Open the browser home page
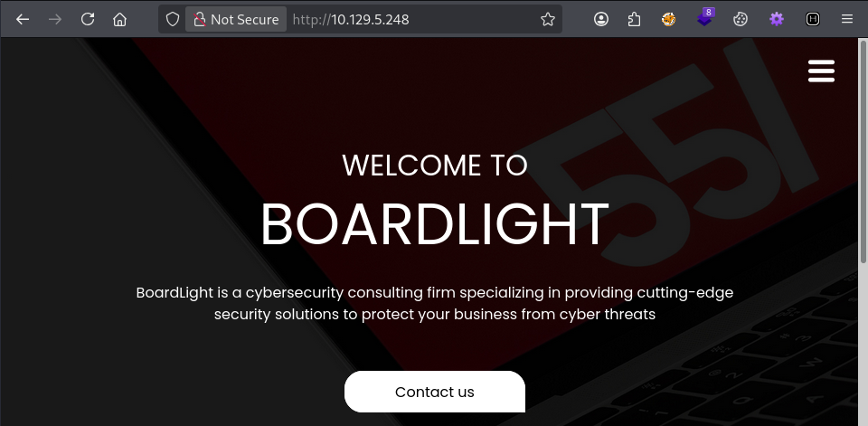This screenshot has height=426, width=868. 119,19
